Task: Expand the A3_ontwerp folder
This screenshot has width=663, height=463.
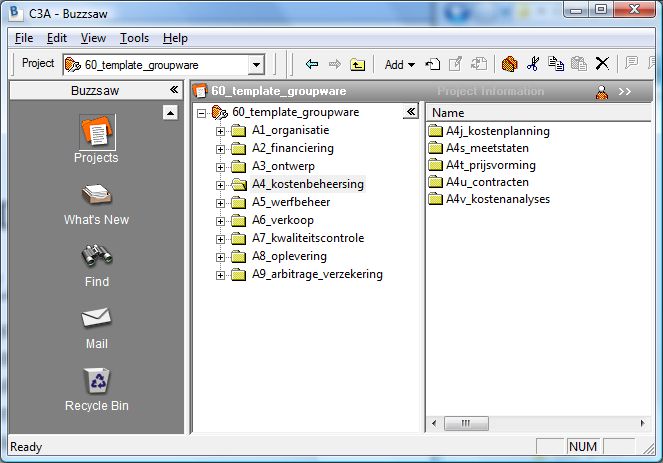Action: click(220, 167)
